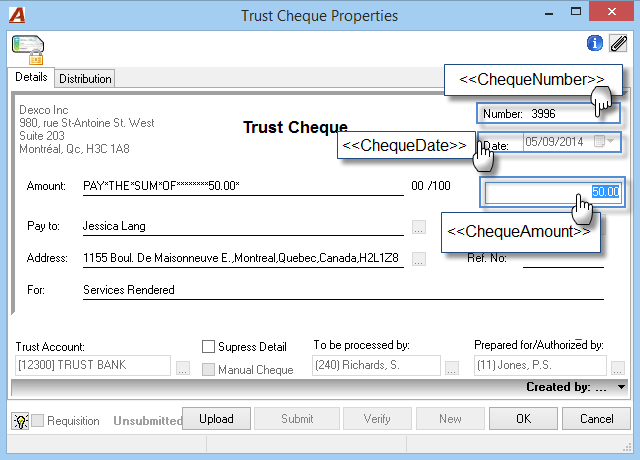Open the cheque Date calendar dropdown
This screenshot has height=460, width=640.
(604, 142)
